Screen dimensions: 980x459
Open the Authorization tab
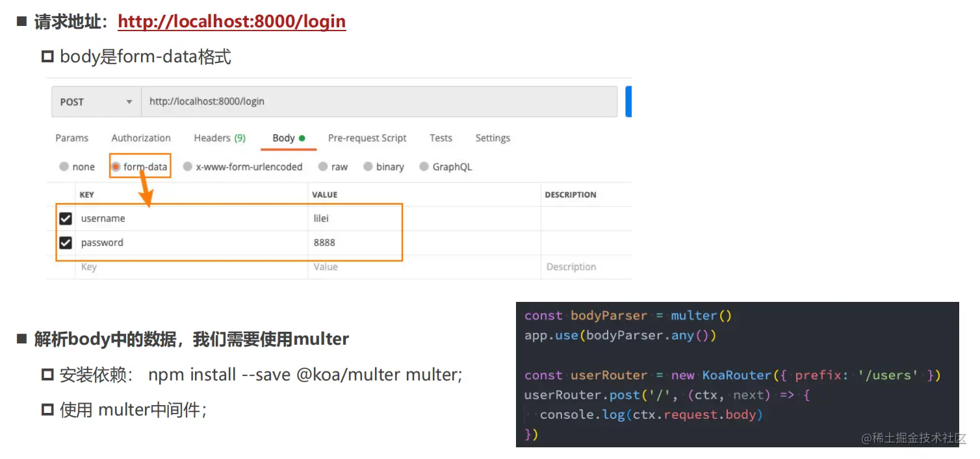[140, 138]
